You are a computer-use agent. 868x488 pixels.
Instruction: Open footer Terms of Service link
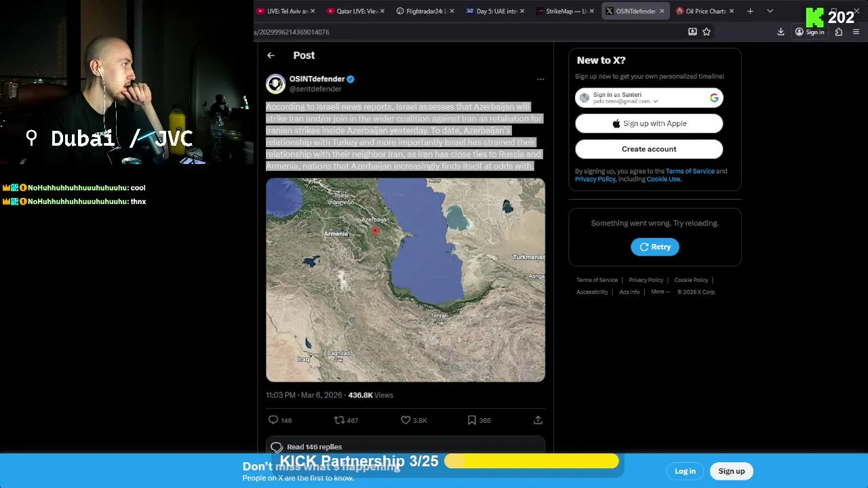(x=597, y=280)
